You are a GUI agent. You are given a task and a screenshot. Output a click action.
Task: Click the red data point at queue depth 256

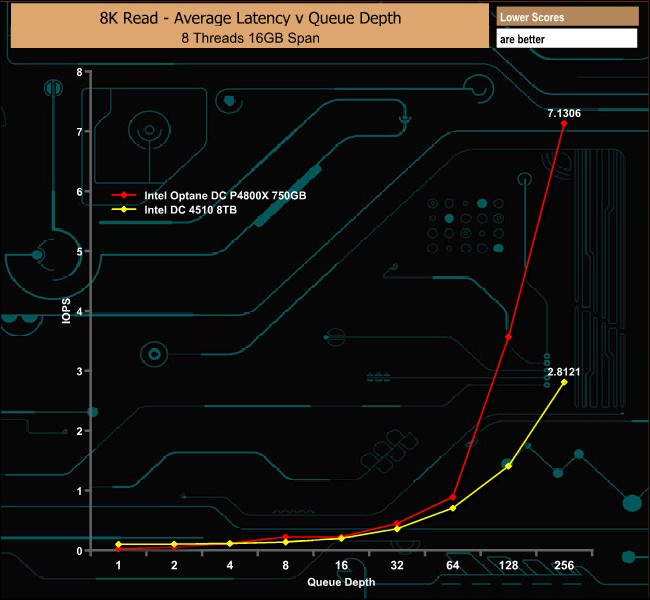pyautogui.click(x=564, y=124)
